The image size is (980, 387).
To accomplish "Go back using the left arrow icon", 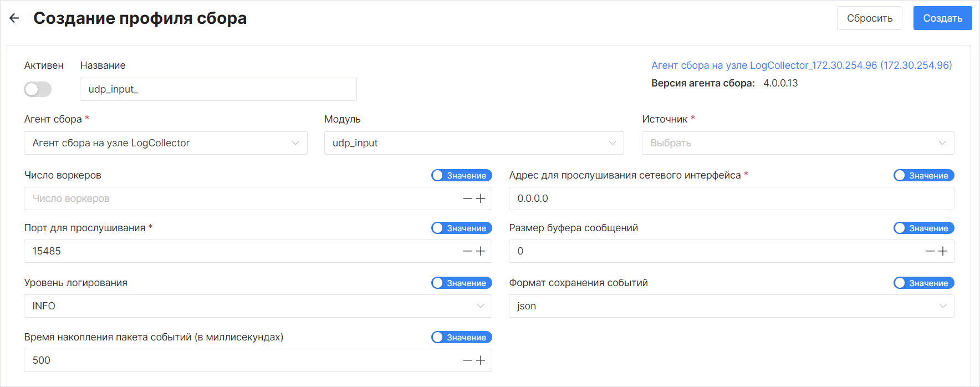I will [x=14, y=18].
